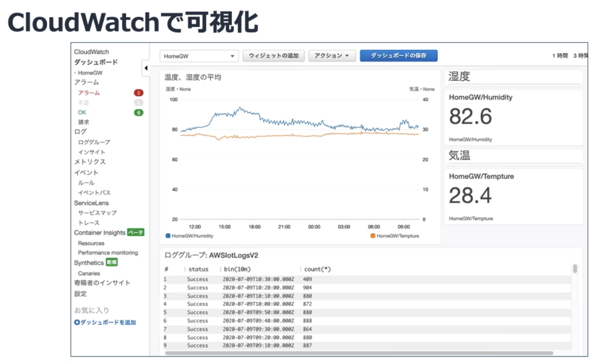Click the HomeGW/Humidity legend label

pos(192,236)
